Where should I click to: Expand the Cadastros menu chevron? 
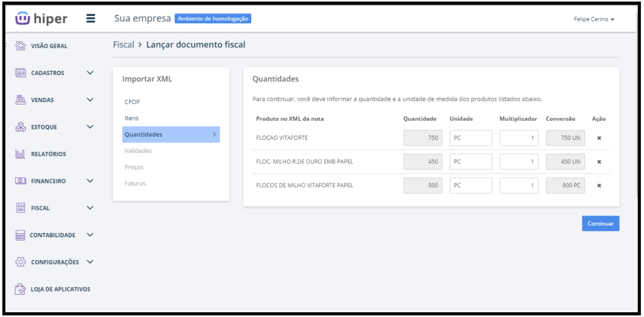(89, 72)
